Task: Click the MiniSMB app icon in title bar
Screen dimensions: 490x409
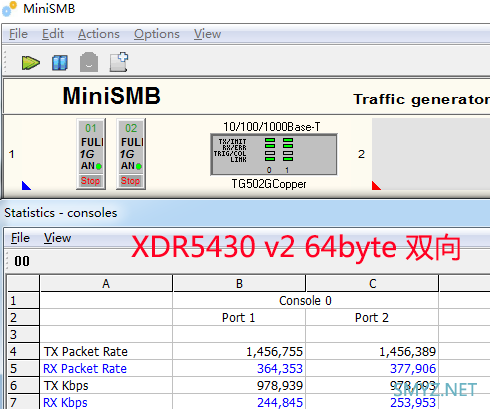Action: tap(9, 9)
